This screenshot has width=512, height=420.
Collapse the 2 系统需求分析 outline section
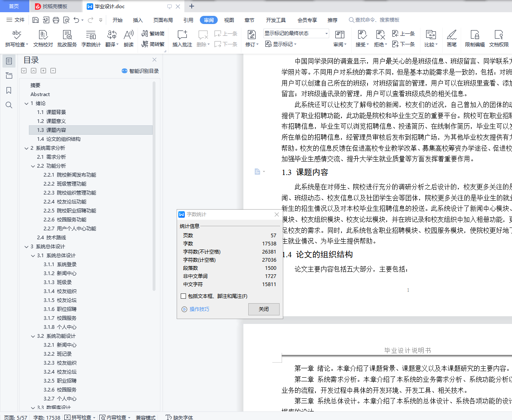[26, 148]
